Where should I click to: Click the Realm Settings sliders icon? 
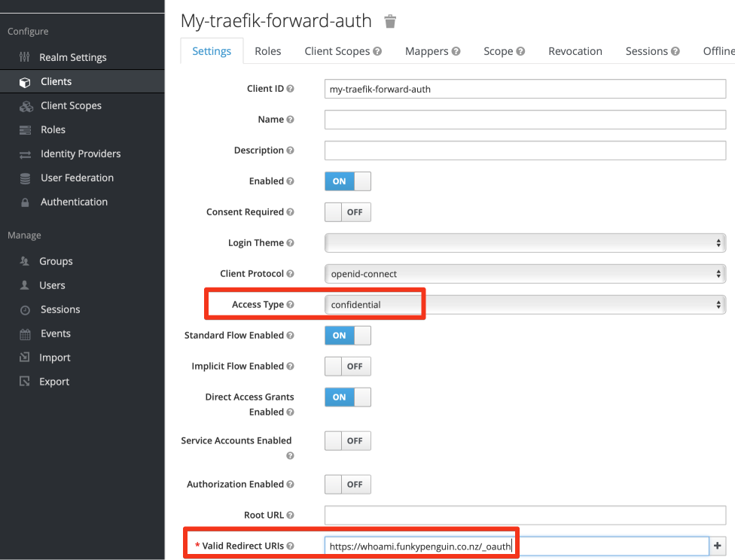point(25,57)
